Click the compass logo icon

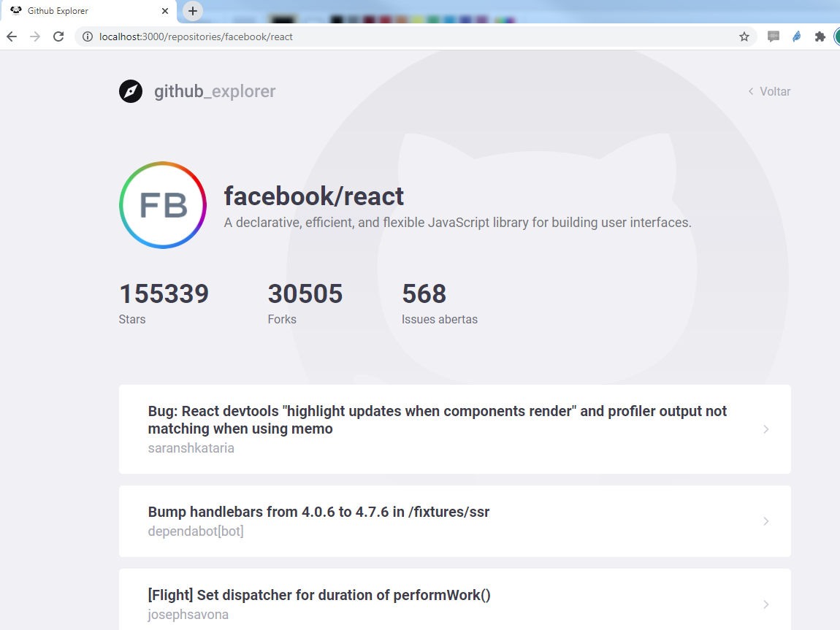(x=131, y=91)
